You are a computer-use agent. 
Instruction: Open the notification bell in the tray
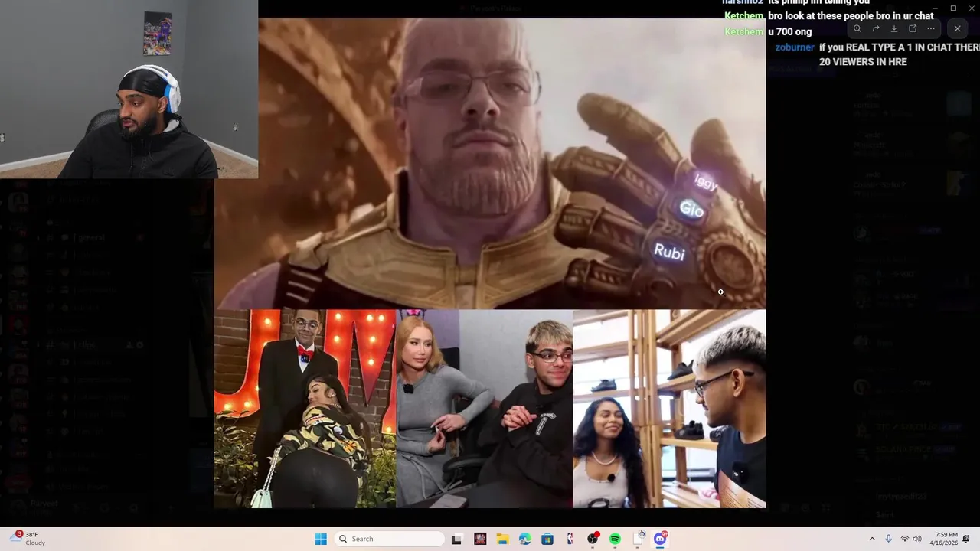point(966,539)
